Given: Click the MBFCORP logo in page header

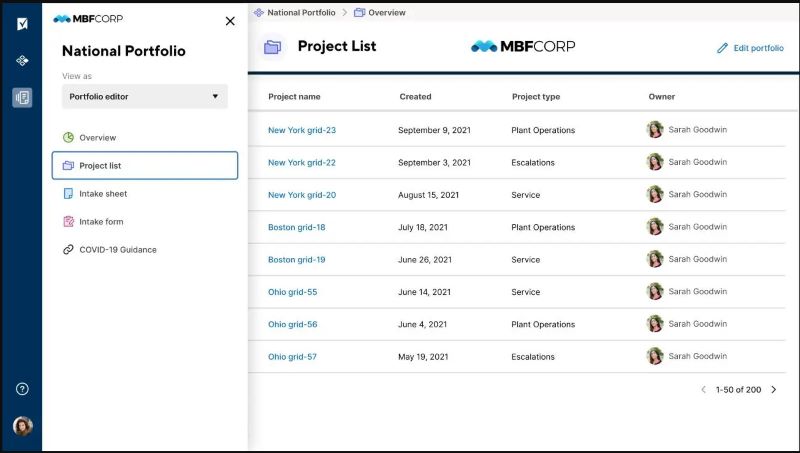Looking at the screenshot, I should pyautogui.click(x=523, y=46).
